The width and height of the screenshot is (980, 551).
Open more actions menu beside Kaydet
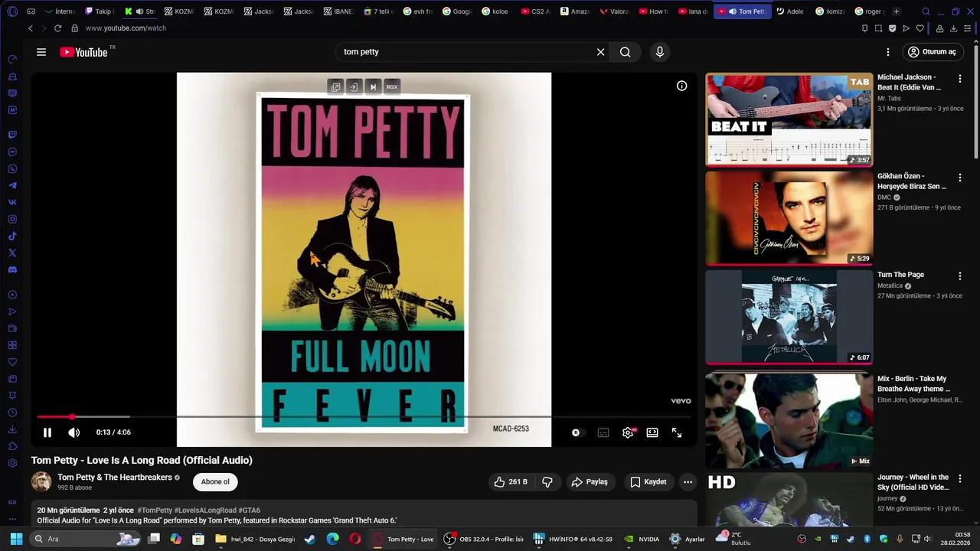pos(688,482)
